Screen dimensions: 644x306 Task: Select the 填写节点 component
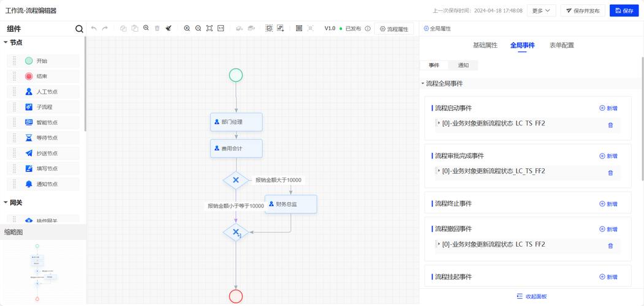(x=43, y=168)
